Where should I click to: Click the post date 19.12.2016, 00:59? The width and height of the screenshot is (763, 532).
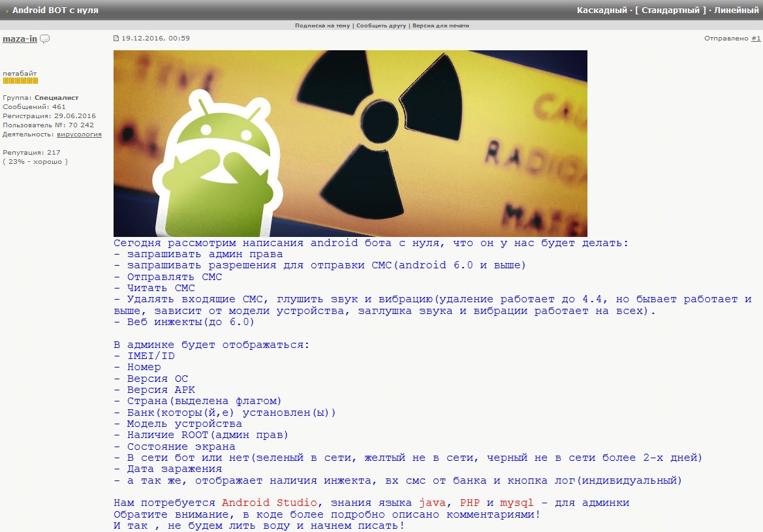click(156, 39)
